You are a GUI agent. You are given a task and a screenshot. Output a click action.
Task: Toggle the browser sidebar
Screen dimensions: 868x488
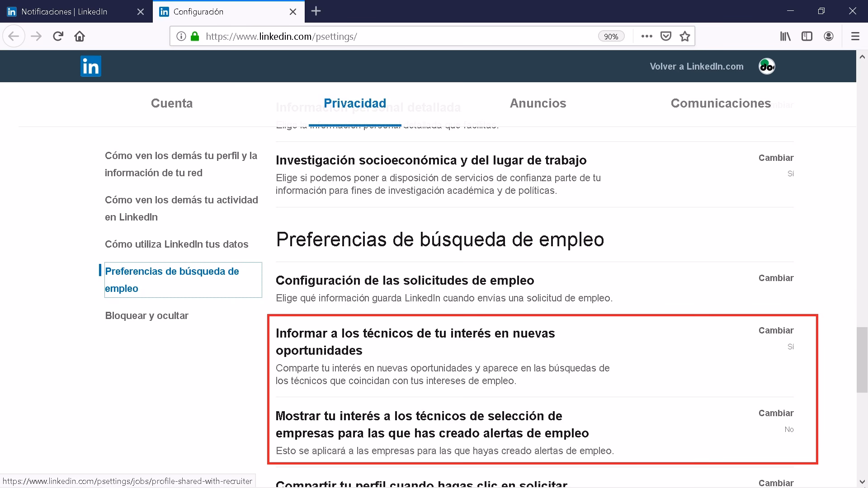(807, 36)
